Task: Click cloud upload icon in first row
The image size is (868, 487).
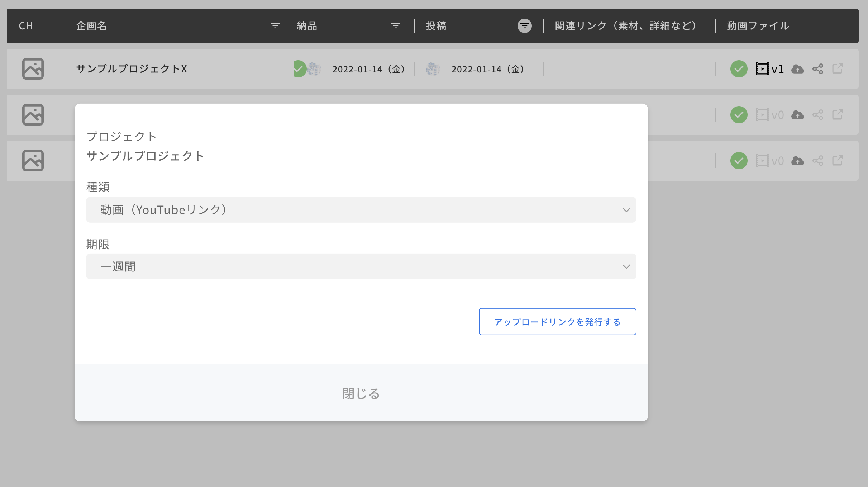Action: pyautogui.click(x=797, y=69)
